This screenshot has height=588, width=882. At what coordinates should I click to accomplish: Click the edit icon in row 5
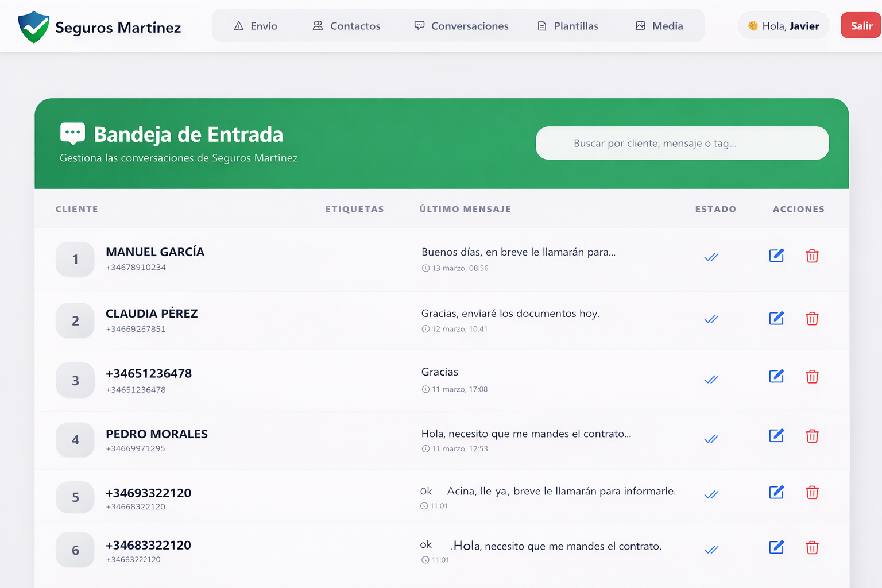pos(776,492)
